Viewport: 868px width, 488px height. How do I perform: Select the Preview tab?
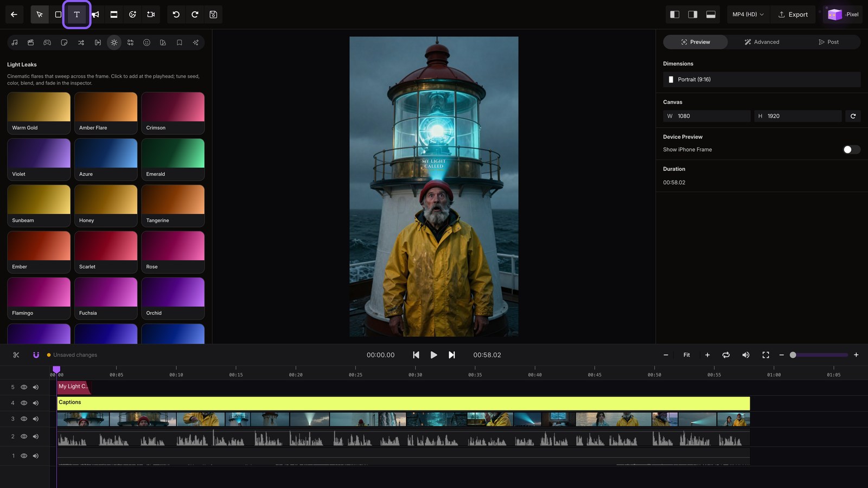point(695,42)
